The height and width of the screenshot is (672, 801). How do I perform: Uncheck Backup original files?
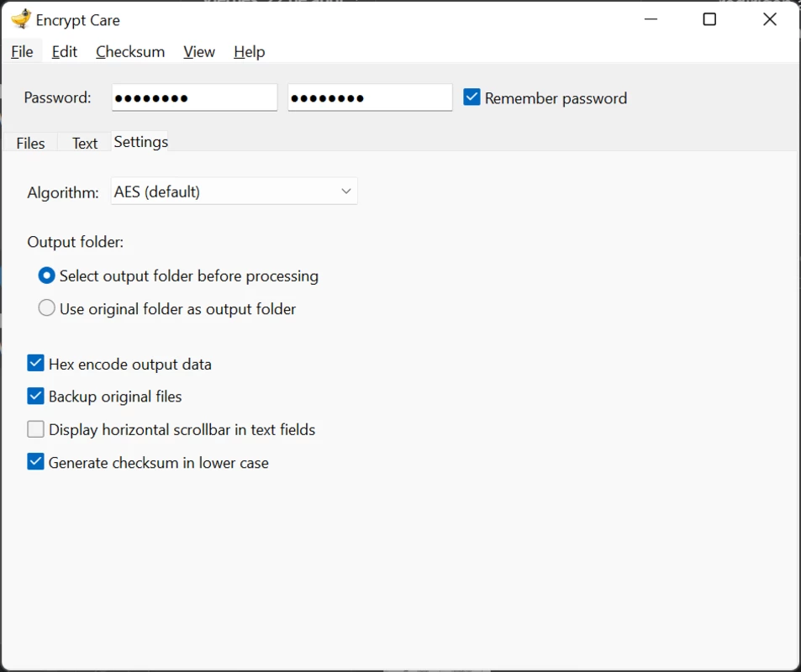click(35, 396)
